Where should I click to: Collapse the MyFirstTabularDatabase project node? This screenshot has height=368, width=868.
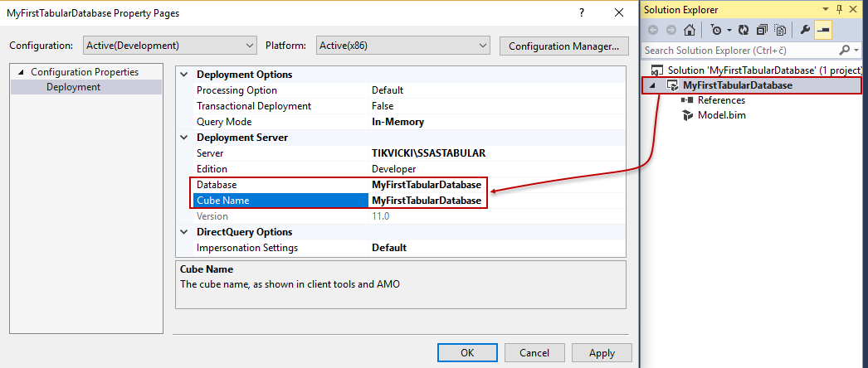[652, 85]
